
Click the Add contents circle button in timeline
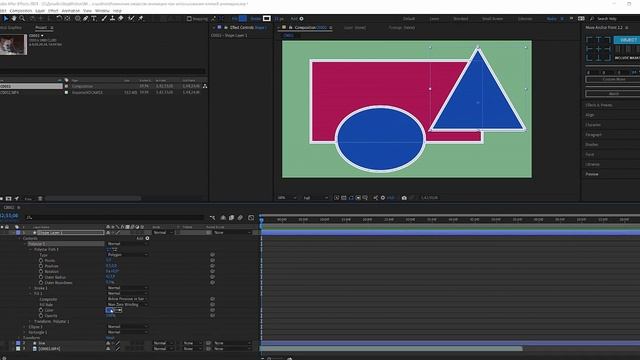pos(147,238)
